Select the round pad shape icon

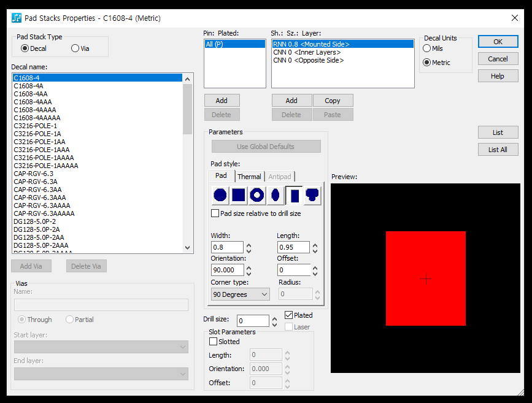pyautogui.click(x=220, y=196)
